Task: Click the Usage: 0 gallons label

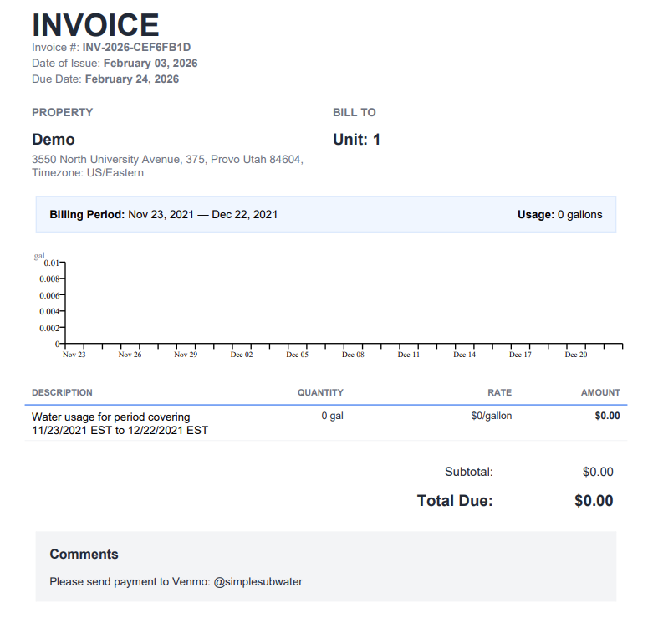Action: pos(559,215)
